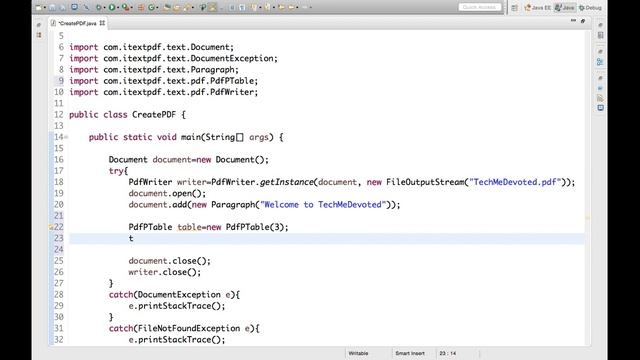
Task: Click the "document.open();" line
Action: [167, 193]
